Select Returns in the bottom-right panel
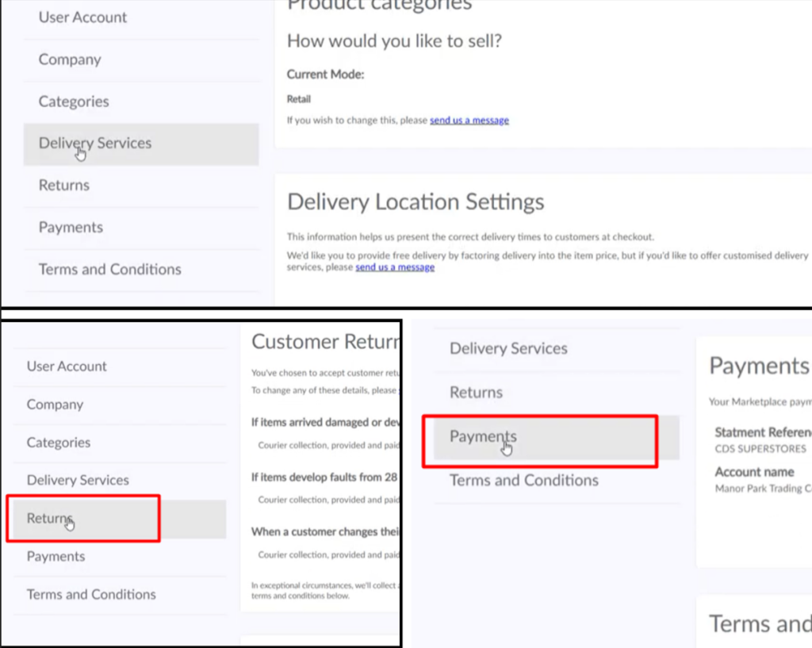The width and height of the screenshot is (812, 648). click(557, 393)
